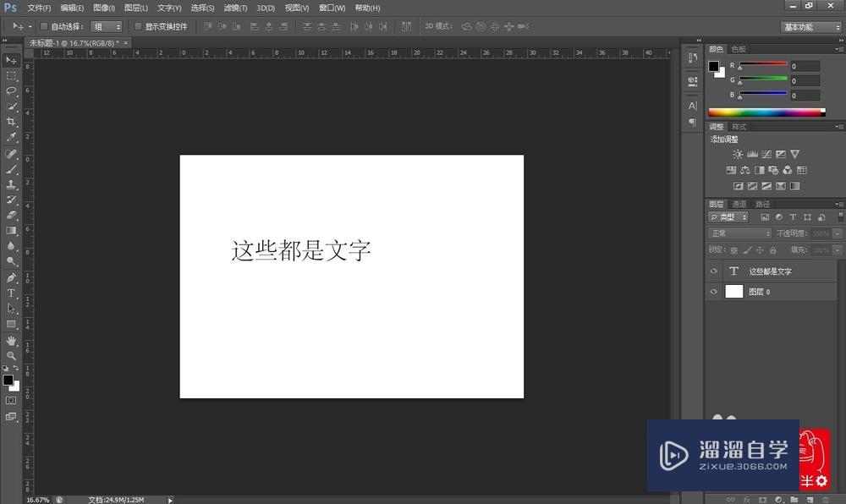Select the Brush tool
The height and width of the screenshot is (504, 846).
11,168
